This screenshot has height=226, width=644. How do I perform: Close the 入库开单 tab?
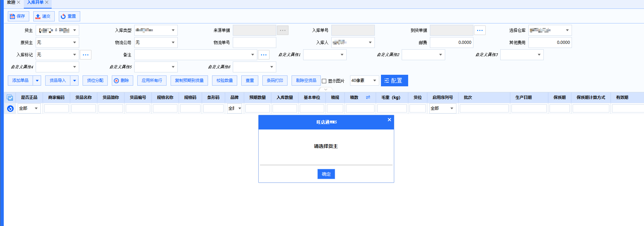(47, 2)
